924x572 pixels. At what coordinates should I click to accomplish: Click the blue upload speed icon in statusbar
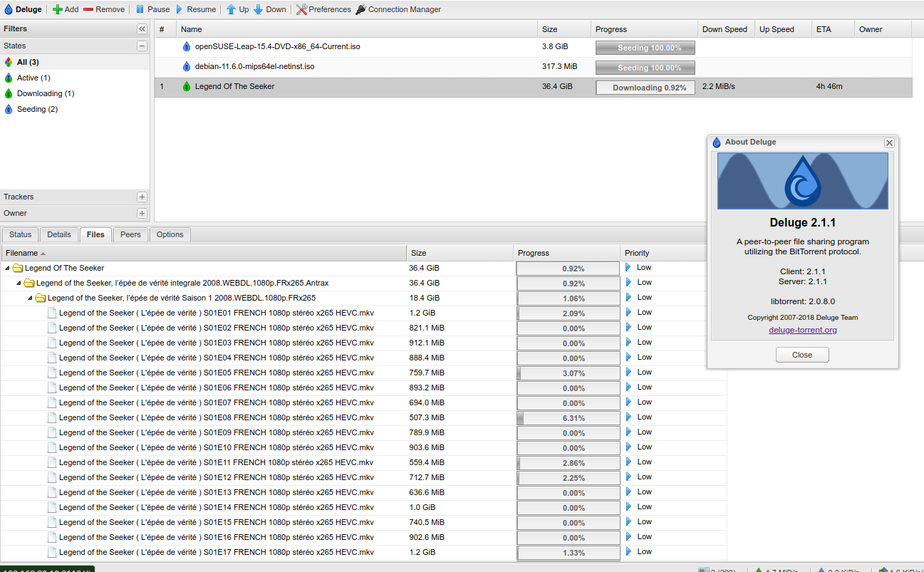[823, 569]
